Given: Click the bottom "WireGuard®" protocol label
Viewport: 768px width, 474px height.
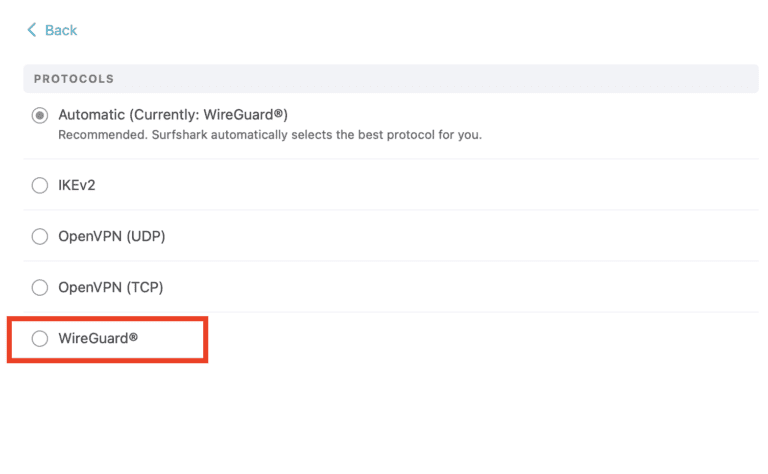Looking at the screenshot, I should point(98,338).
